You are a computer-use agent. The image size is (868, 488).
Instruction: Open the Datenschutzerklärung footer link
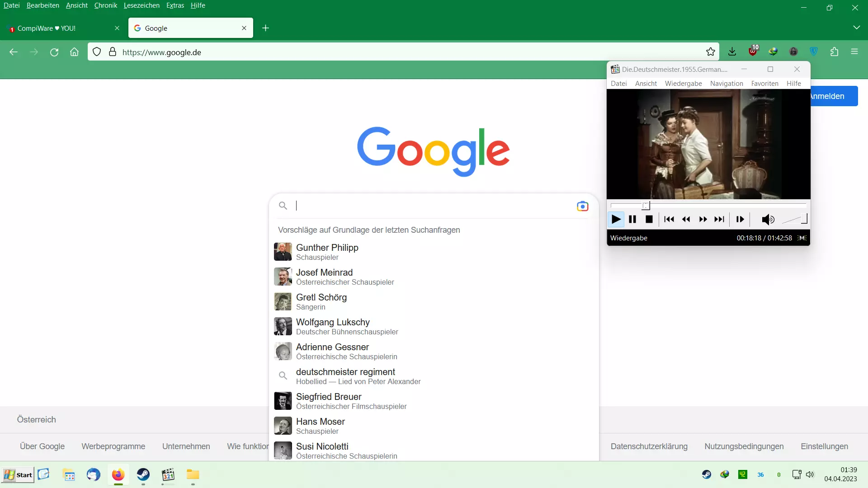click(x=649, y=446)
